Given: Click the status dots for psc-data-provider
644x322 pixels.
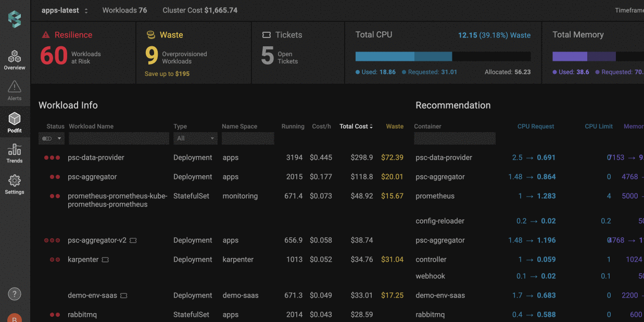Looking at the screenshot, I should [x=52, y=158].
